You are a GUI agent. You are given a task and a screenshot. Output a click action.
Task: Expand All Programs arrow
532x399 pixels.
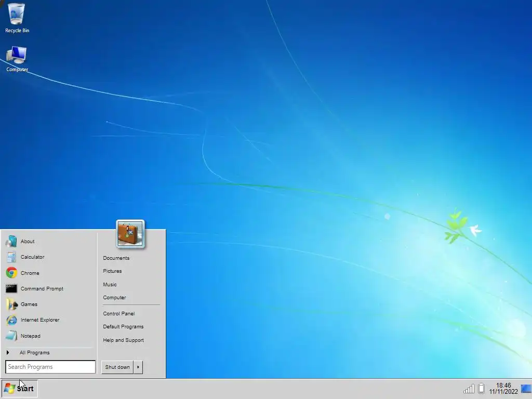(x=7, y=353)
